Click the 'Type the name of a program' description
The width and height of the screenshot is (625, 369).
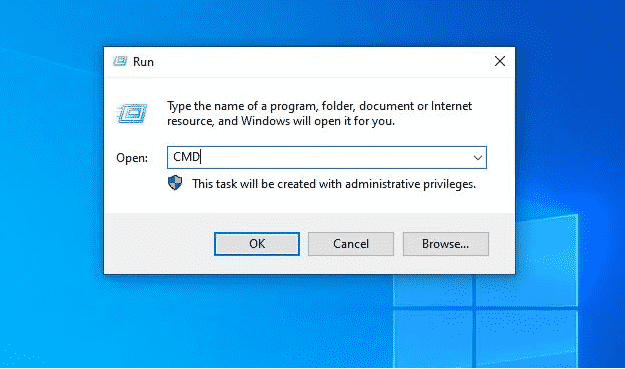point(319,114)
